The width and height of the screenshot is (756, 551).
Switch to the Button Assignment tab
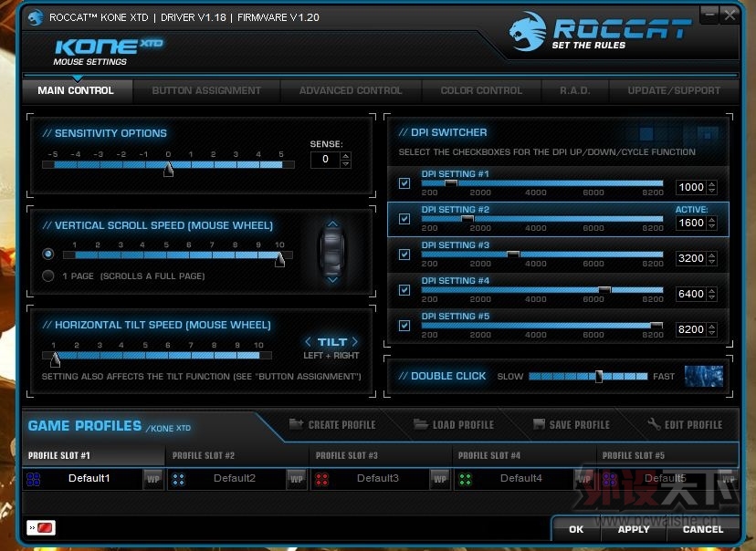[x=206, y=90]
